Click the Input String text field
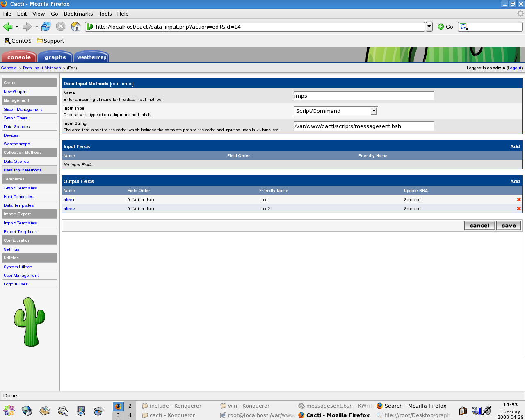The height and width of the screenshot is (420, 525). (x=364, y=126)
